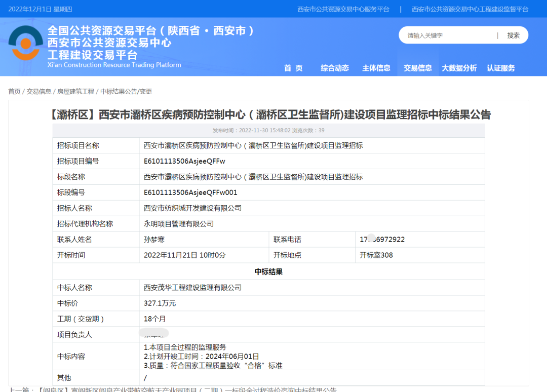
Task: Open the 认证服务 navigation menu
Action: point(500,68)
